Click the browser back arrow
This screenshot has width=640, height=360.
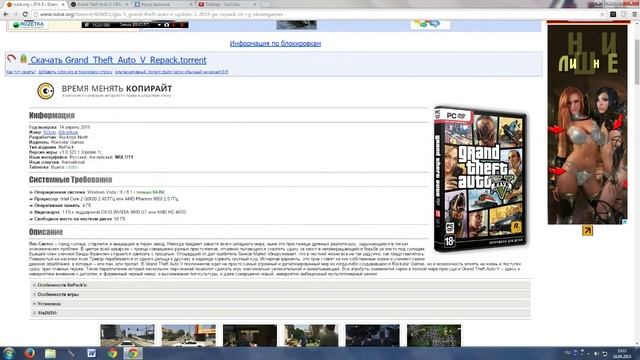pyautogui.click(x=6, y=14)
